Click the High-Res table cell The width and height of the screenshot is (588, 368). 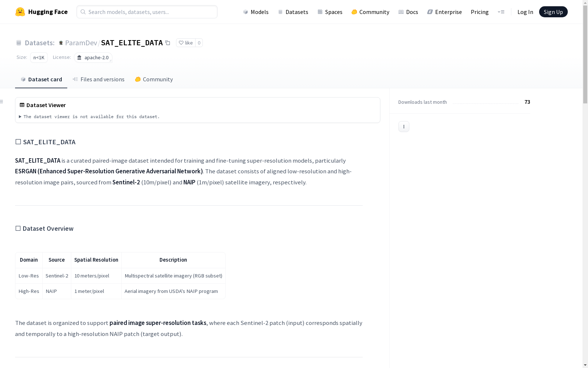29,291
